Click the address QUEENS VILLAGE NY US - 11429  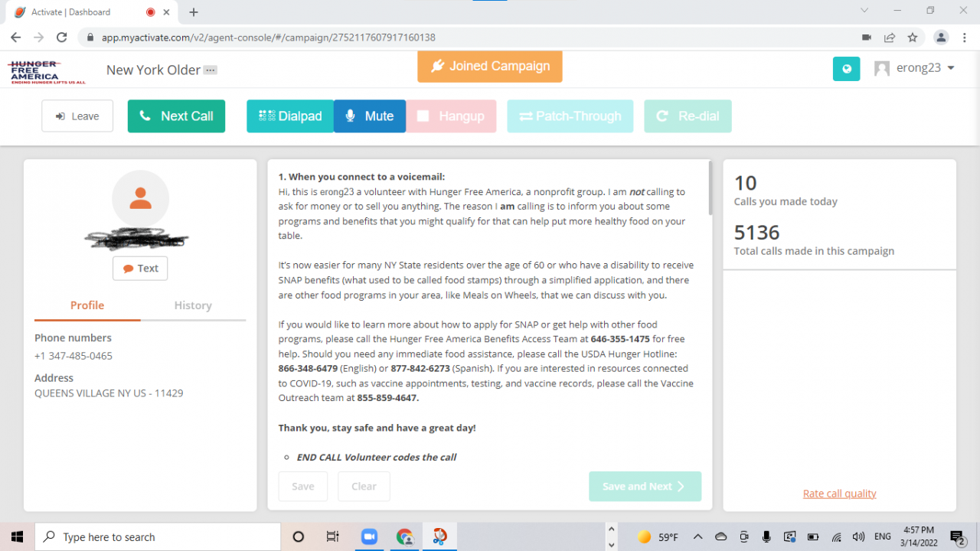[109, 393]
